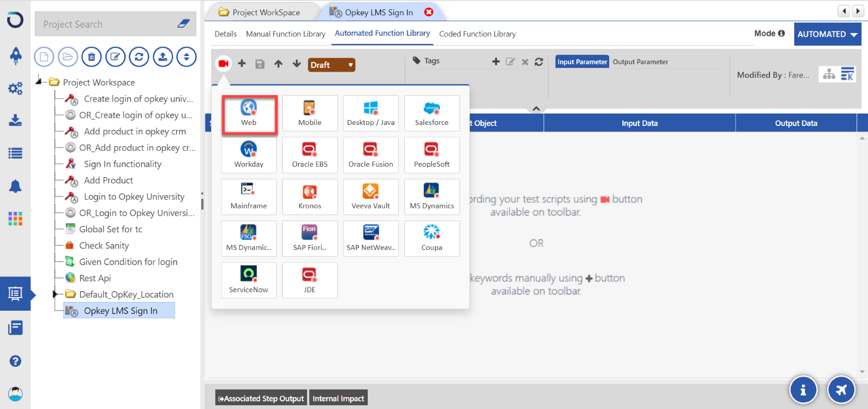Screen dimensions: 868x409
Task: Open Manual Function Library tab
Action: (x=286, y=34)
